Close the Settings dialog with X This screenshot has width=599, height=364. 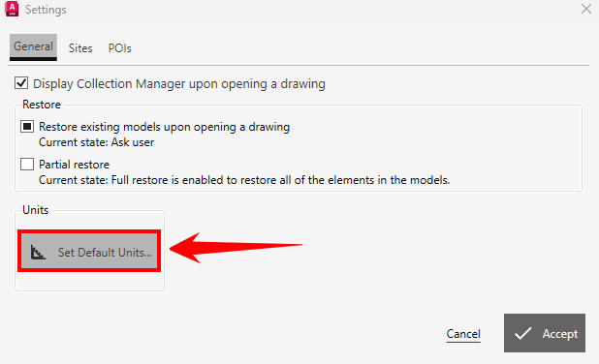[x=586, y=9]
